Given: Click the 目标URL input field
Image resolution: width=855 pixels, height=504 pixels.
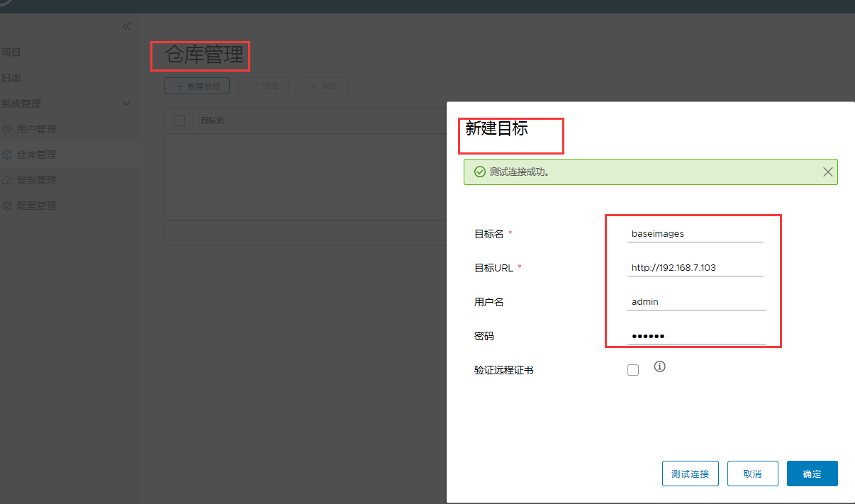Looking at the screenshot, I should tap(695, 267).
